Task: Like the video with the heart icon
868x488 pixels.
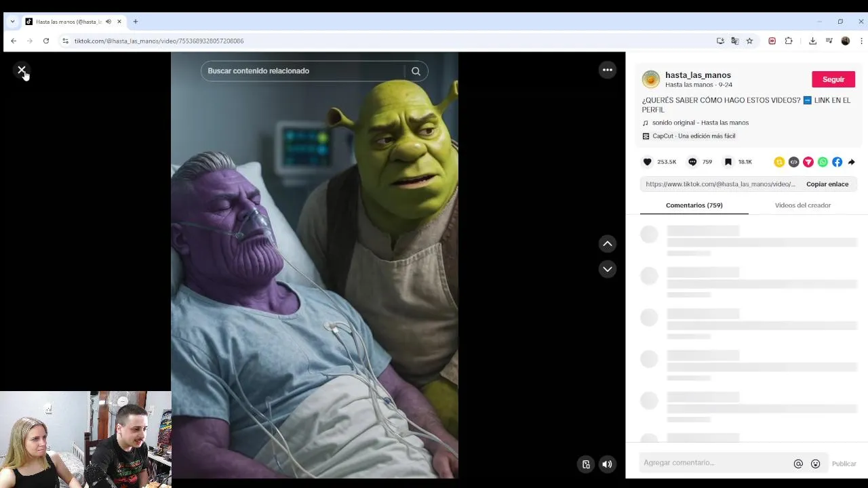Action: (x=648, y=162)
